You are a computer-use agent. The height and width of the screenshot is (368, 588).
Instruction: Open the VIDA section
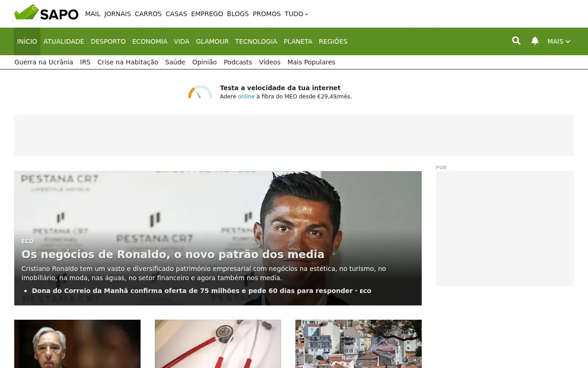point(181,41)
